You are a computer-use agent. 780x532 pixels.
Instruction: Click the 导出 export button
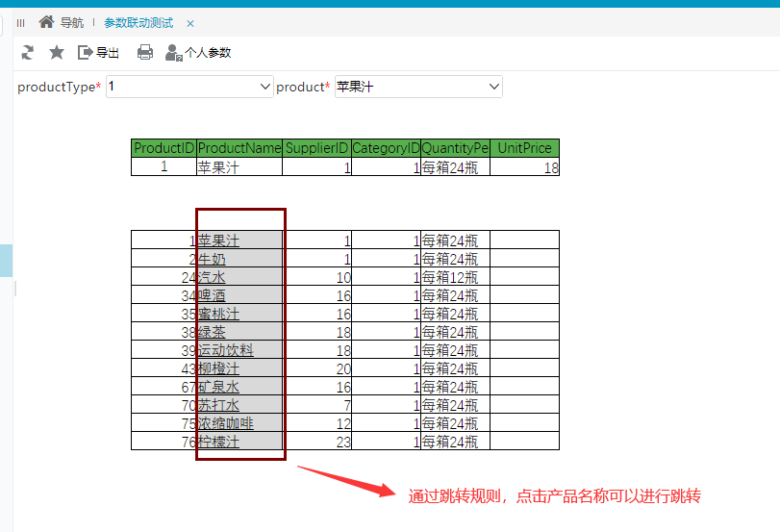(x=98, y=52)
